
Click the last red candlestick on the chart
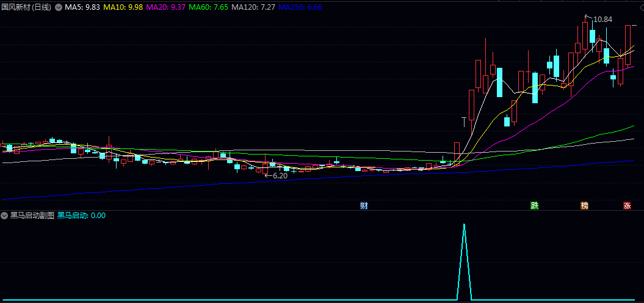coord(628,46)
